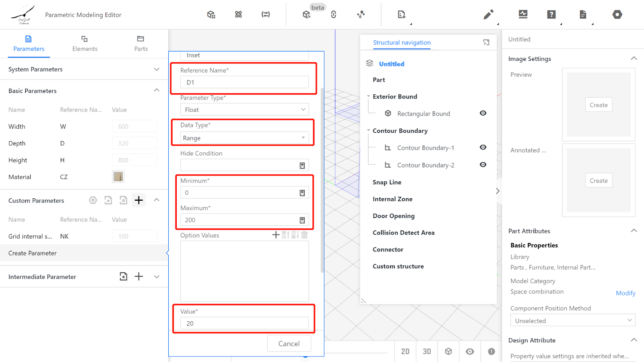Screen dimensions: 644x362
Task: Add an option value with plus icon
Action: tap(276, 235)
